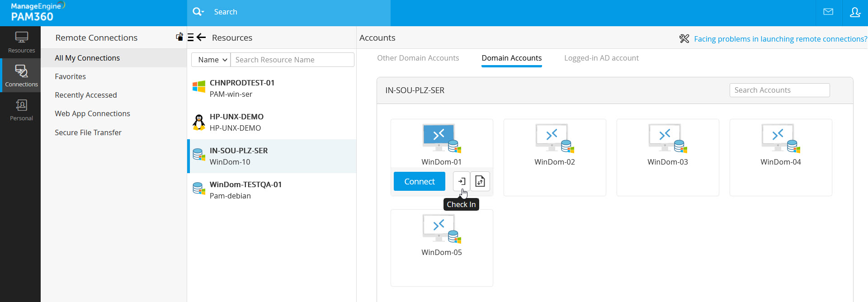Viewport: 868px width, 302px height.
Task: Open Secure File Transfer in the menu
Action: click(x=88, y=132)
